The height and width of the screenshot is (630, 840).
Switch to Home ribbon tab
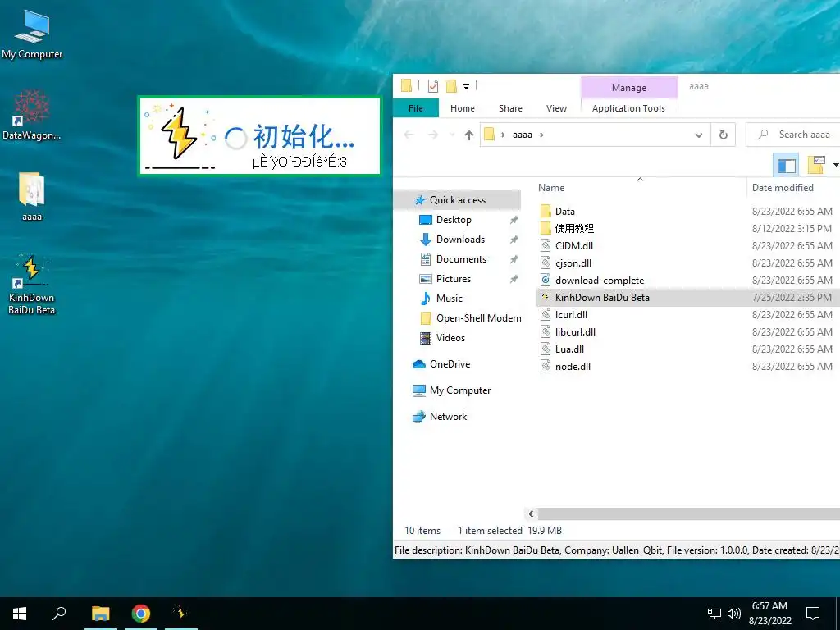pos(463,108)
